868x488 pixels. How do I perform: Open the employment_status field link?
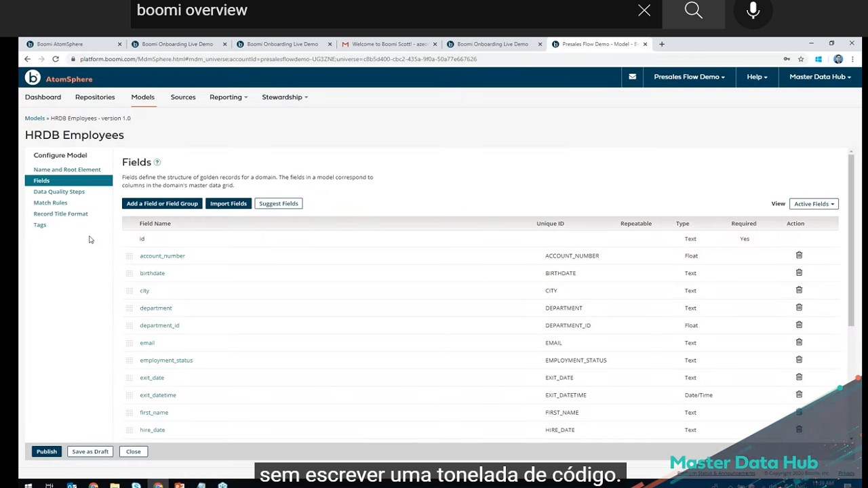point(166,361)
